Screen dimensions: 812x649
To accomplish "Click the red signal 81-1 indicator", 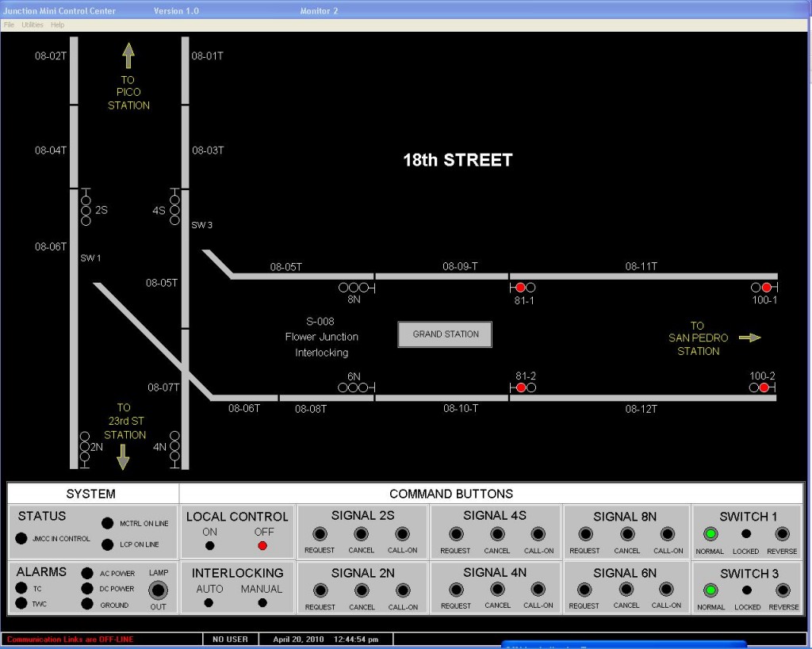I will tap(520, 288).
